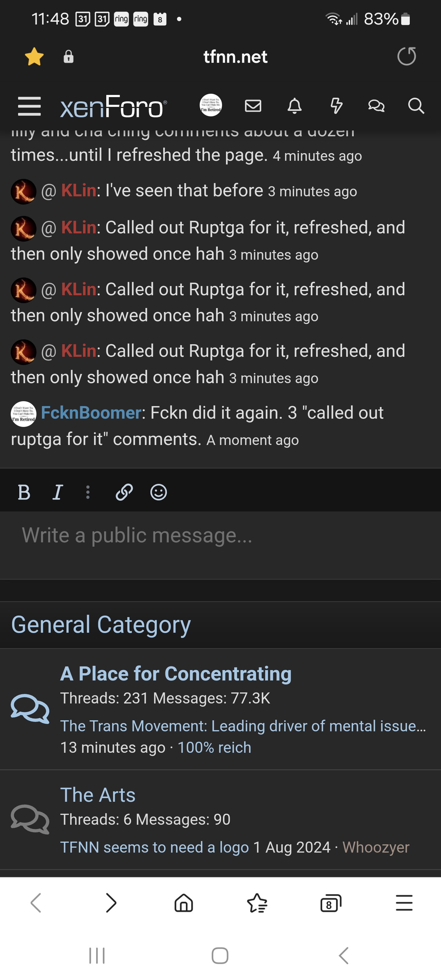This screenshot has width=441, height=980.
Task: Open A Place for Concentrating forum
Action: tap(176, 673)
